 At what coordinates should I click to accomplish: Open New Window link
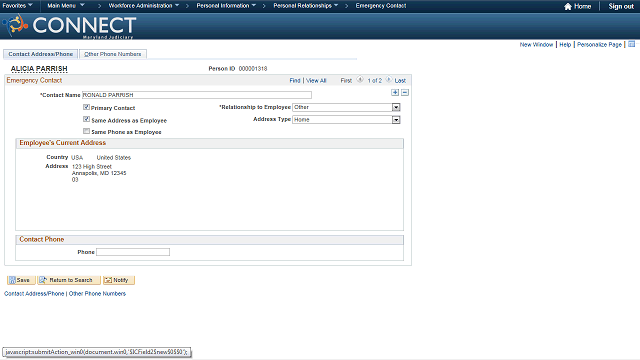[x=536, y=44]
